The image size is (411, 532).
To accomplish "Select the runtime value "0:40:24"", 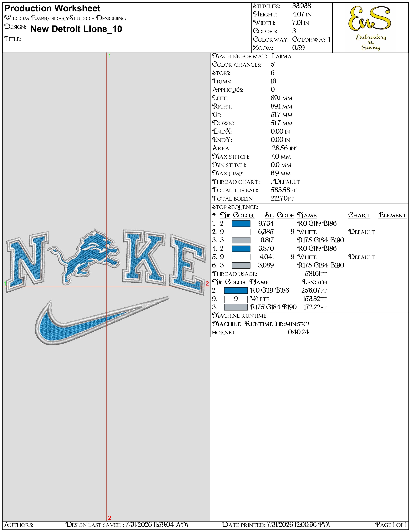I will pyautogui.click(x=298, y=332).
